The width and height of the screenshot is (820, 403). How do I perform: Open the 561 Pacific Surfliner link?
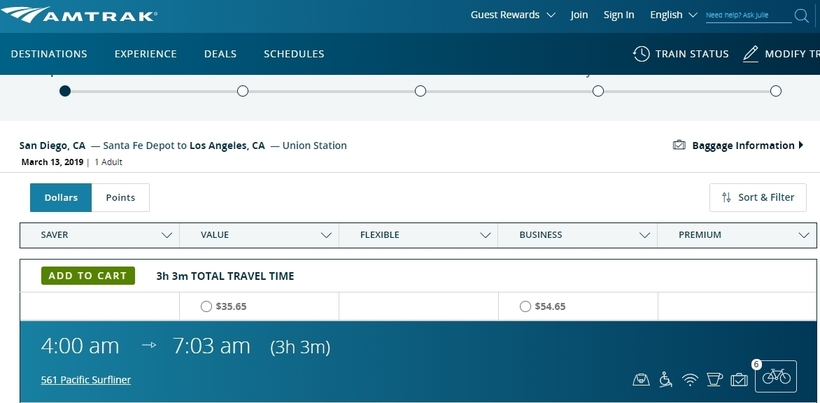[86, 380]
